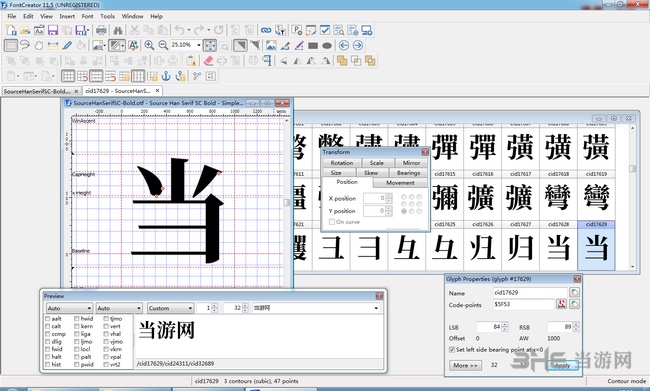
Task: Click the red PDF icon beside Code-points
Action: coord(561,304)
